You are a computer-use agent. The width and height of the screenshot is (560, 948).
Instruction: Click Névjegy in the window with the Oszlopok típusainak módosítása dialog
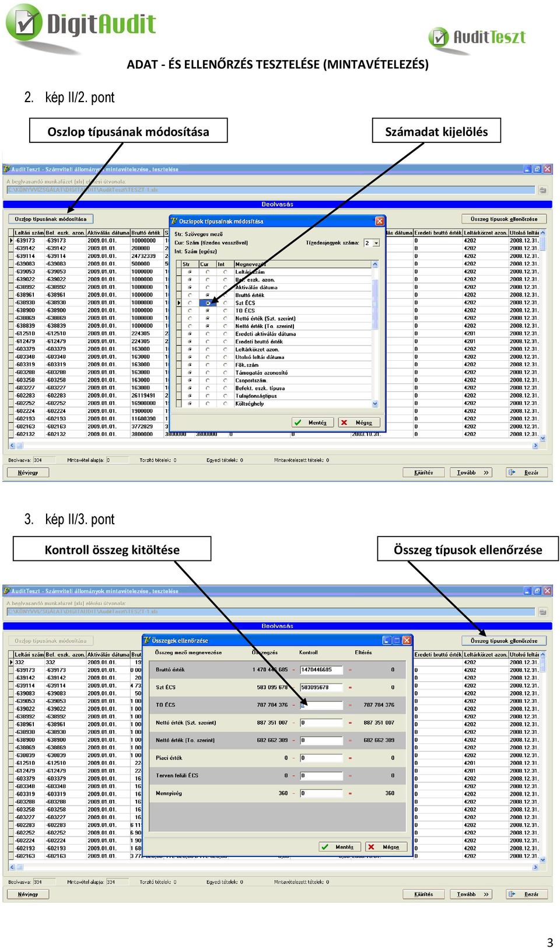[x=28, y=473]
